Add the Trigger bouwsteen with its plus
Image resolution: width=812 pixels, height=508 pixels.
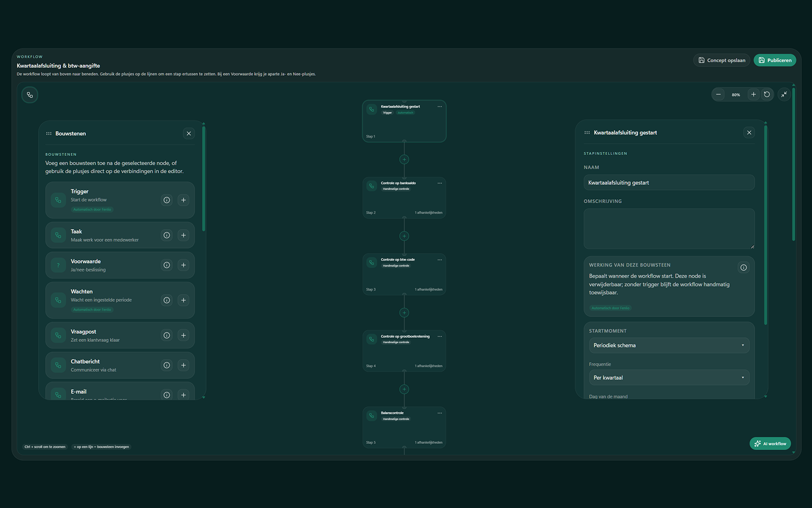(184, 200)
